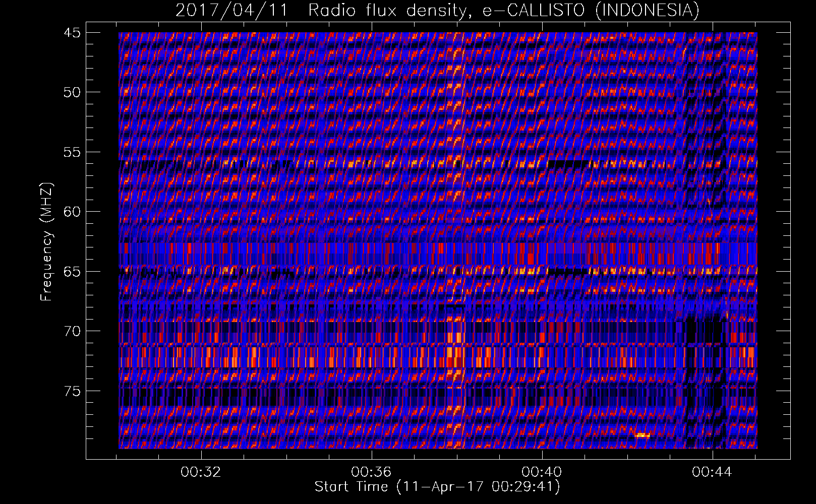
Task: Click the 00:40 time tick label
Action: point(542,472)
